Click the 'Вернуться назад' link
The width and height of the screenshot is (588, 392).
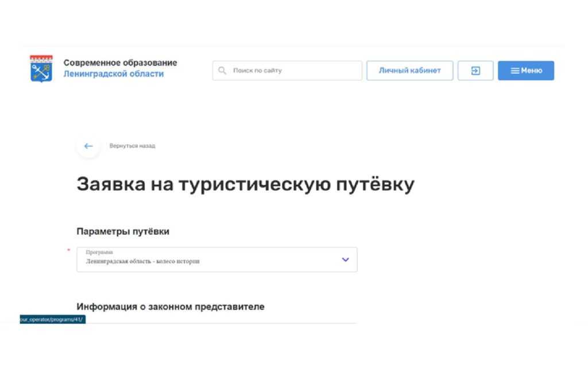tap(132, 146)
